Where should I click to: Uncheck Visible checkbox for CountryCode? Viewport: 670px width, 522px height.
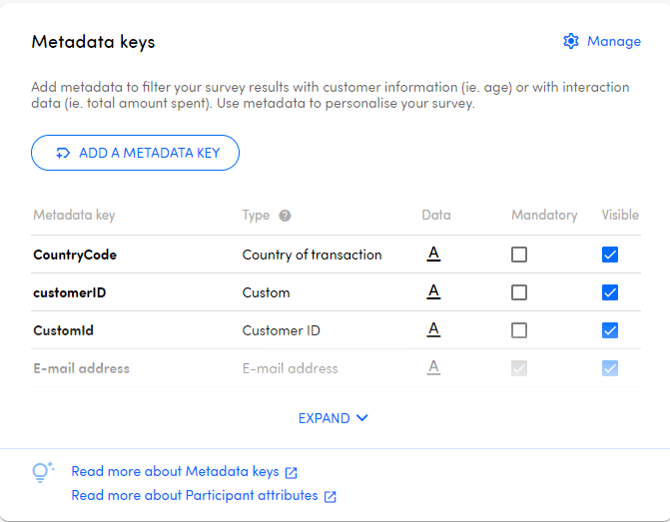click(x=610, y=255)
